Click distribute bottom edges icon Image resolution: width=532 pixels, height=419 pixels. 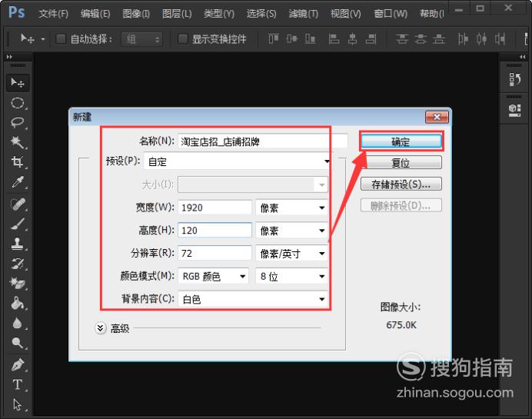tap(439, 38)
